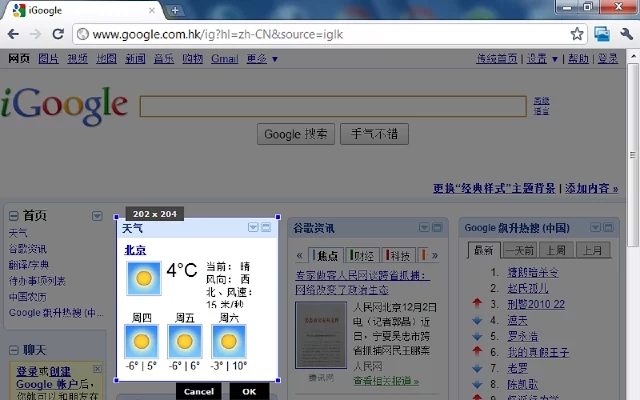Expand the 更多 menu in top navigation

tap(260, 59)
